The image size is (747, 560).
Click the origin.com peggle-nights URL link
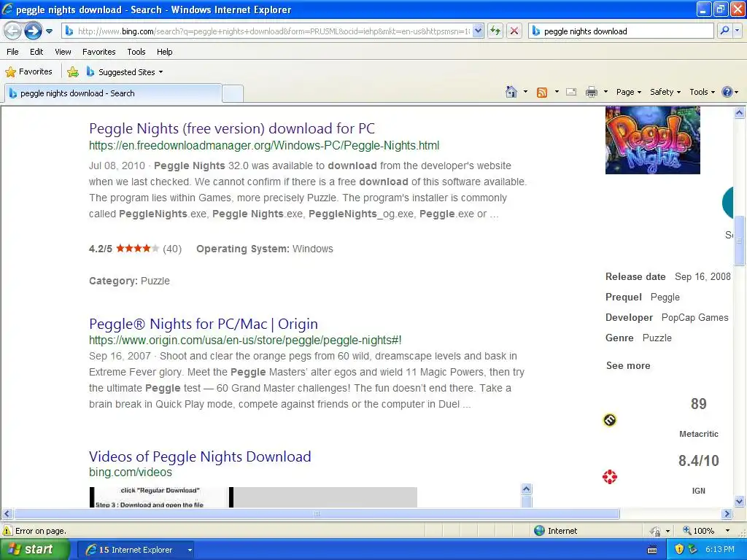(x=245, y=340)
